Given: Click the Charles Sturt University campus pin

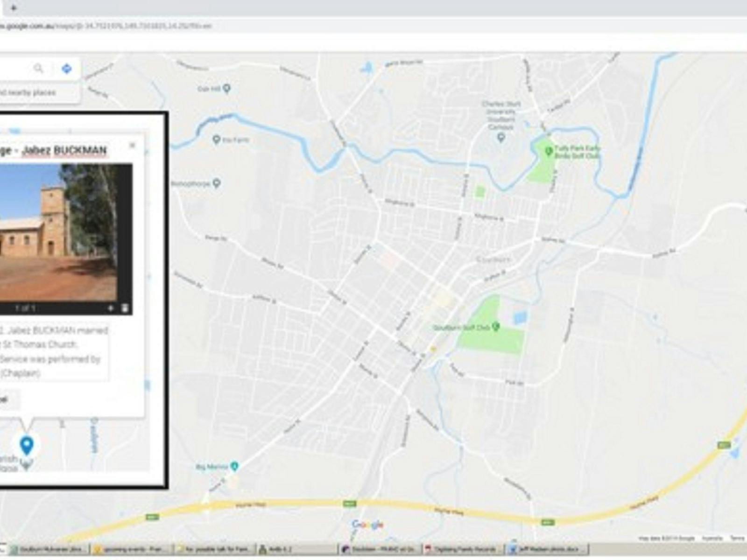Looking at the screenshot, I should [x=501, y=137].
